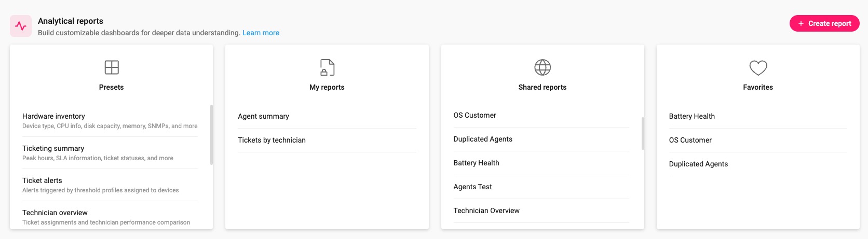This screenshot has height=239, width=868.
Task: Open the Tickets by technician report
Action: 272,140
